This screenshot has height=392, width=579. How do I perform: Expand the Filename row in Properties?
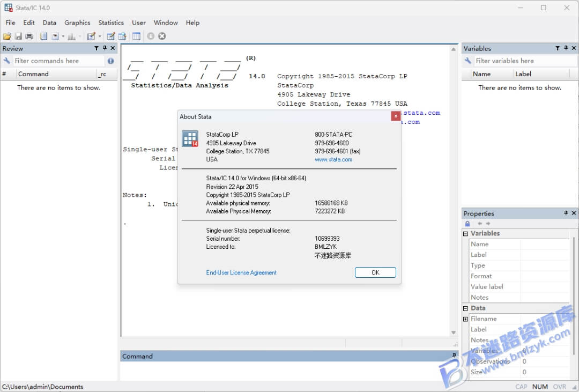coord(466,319)
